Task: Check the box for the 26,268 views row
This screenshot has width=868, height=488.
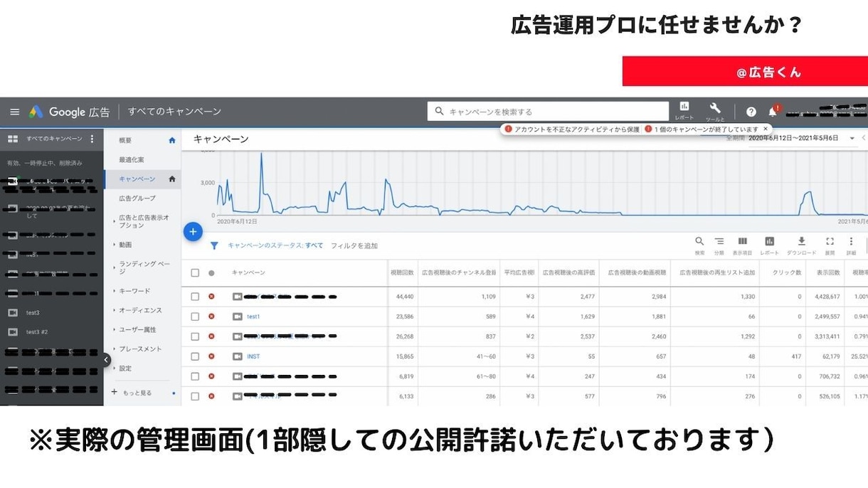Action: point(195,336)
